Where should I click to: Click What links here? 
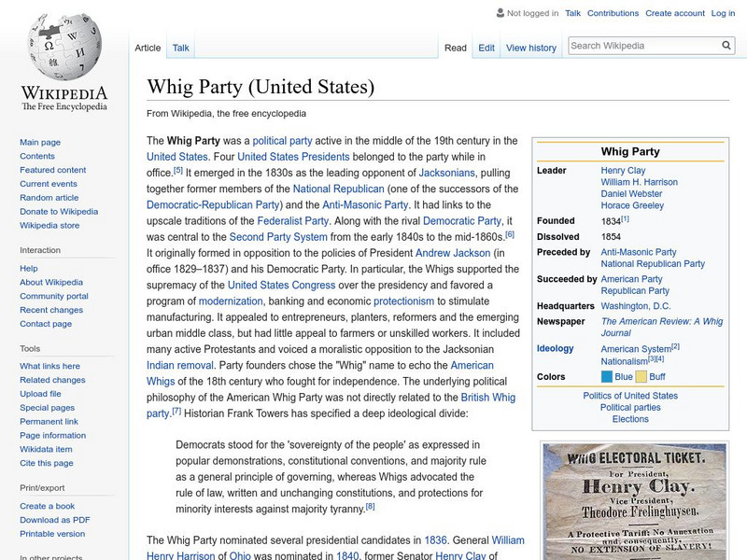(49, 366)
